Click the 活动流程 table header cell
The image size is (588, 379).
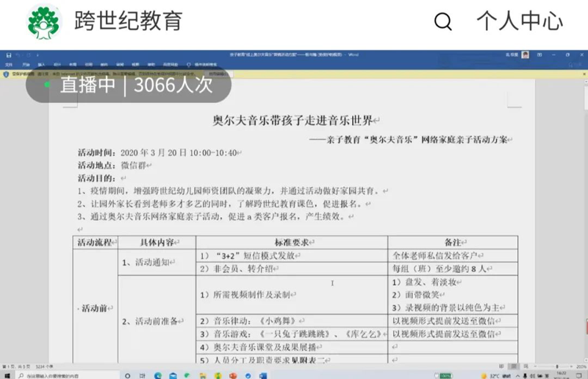[x=95, y=243]
